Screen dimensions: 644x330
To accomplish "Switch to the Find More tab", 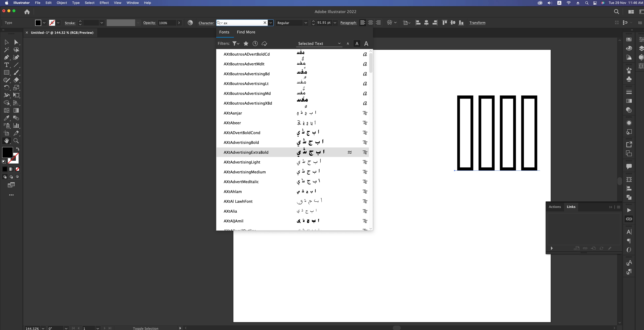I will click(246, 32).
